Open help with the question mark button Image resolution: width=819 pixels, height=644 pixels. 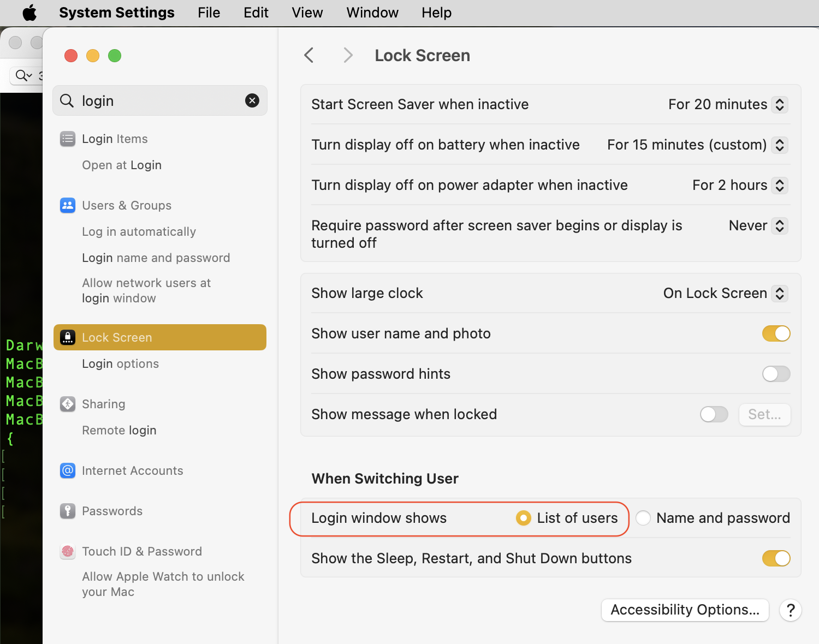pos(791,610)
